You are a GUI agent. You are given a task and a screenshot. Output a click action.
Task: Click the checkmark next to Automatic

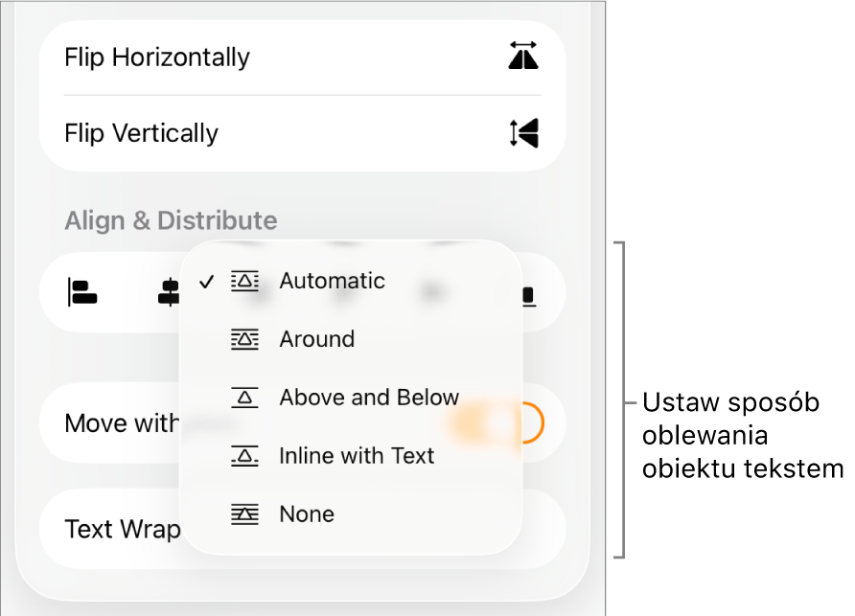point(207,282)
